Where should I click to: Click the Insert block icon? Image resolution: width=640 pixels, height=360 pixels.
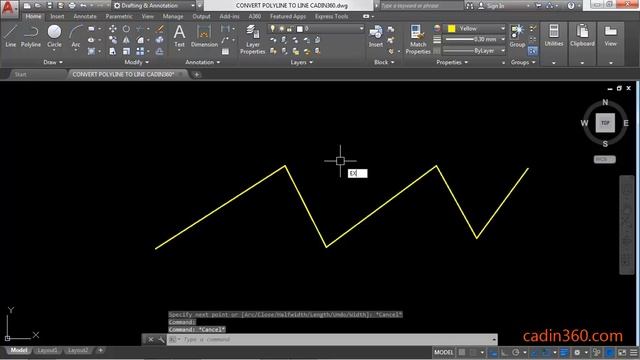(376, 36)
